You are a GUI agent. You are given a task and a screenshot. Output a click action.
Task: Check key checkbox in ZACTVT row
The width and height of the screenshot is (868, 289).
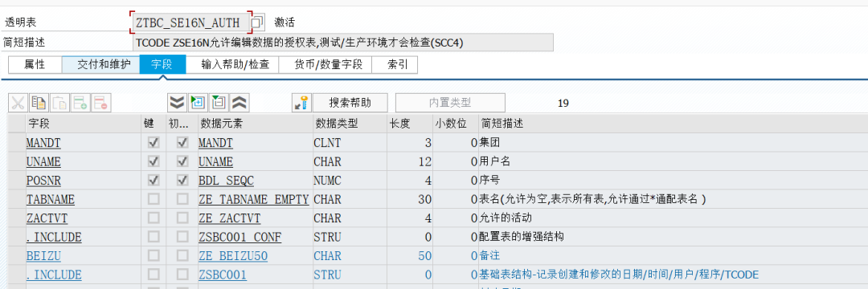click(x=154, y=218)
